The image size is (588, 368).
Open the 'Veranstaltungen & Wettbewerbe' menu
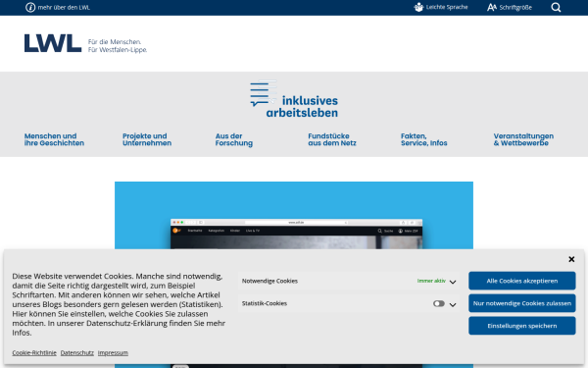[523, 139]
